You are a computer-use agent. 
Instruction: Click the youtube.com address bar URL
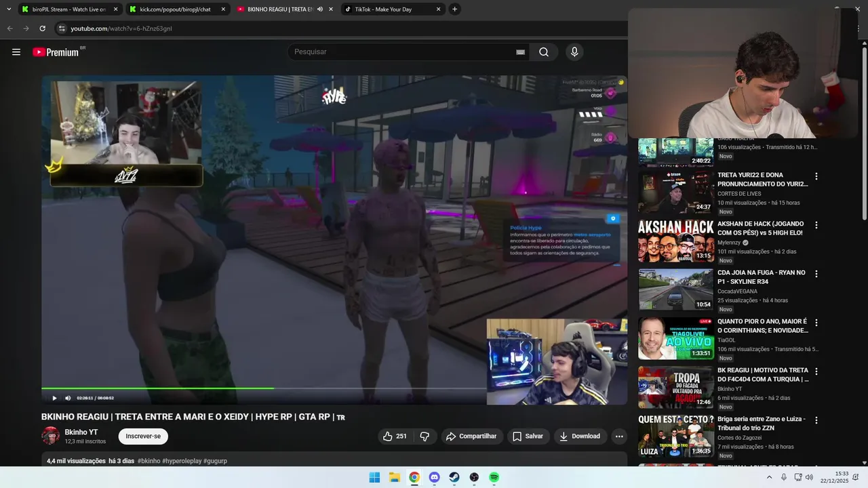[121, 28]
